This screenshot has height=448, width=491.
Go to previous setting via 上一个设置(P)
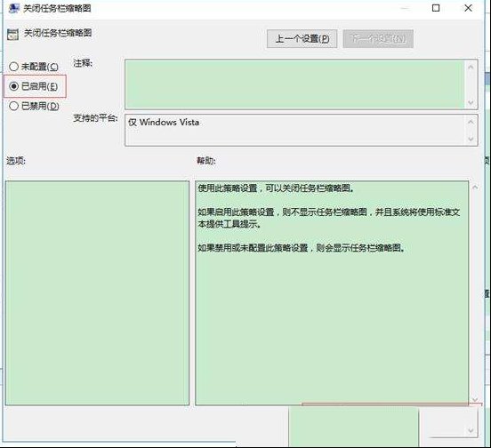click(x=302, y=39)
